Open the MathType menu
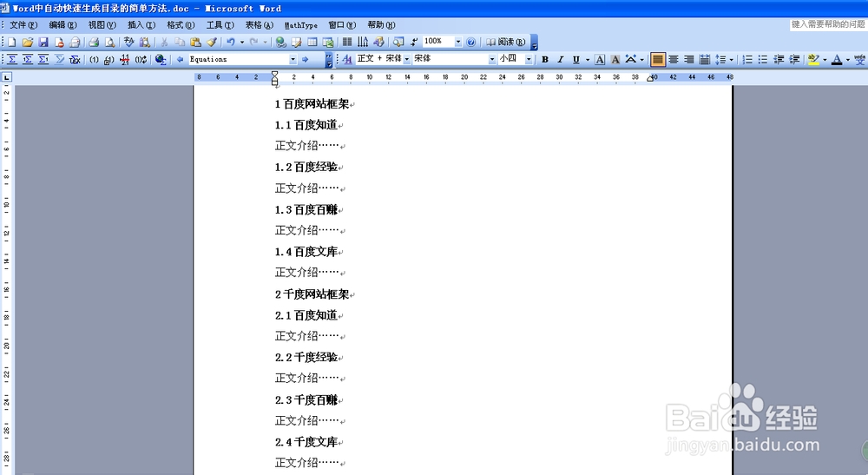868x475 pixels. (300, 25)
